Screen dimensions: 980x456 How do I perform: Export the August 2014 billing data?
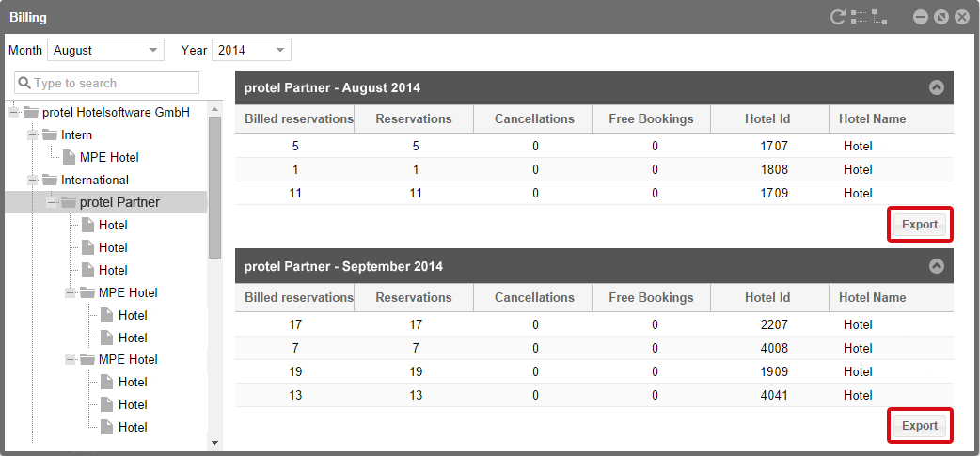[920, 225]
